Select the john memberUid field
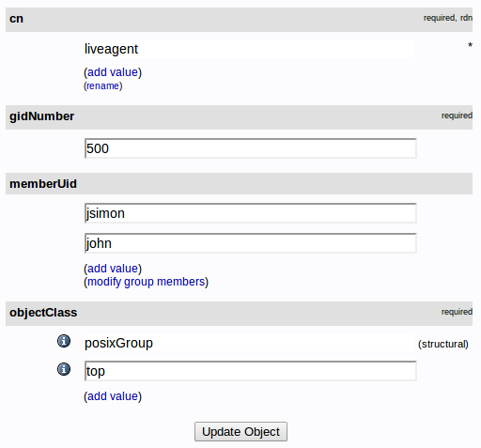 (x=251, y=243)
